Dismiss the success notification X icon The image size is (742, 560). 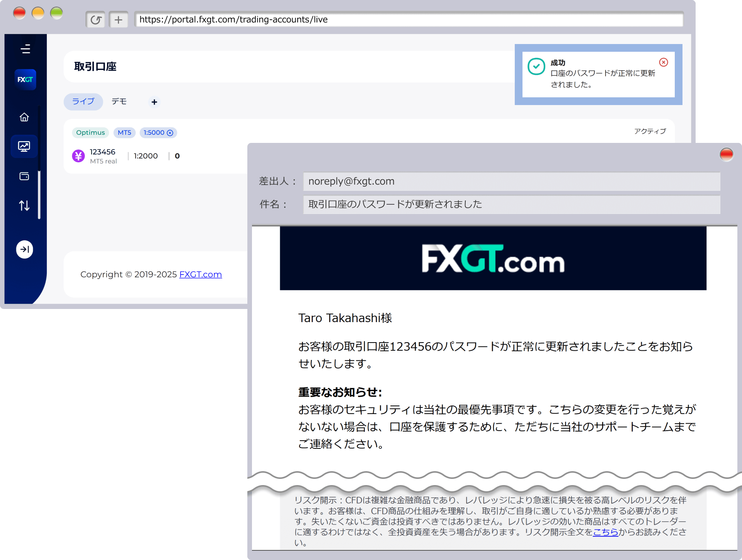click(x=664, y=62)
